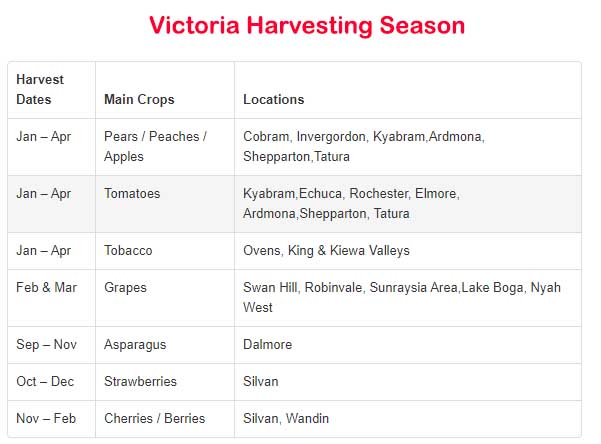This screenshot has width=601, height=444.
Task: Click the Grapes crop cell
Action: [165, 298]
